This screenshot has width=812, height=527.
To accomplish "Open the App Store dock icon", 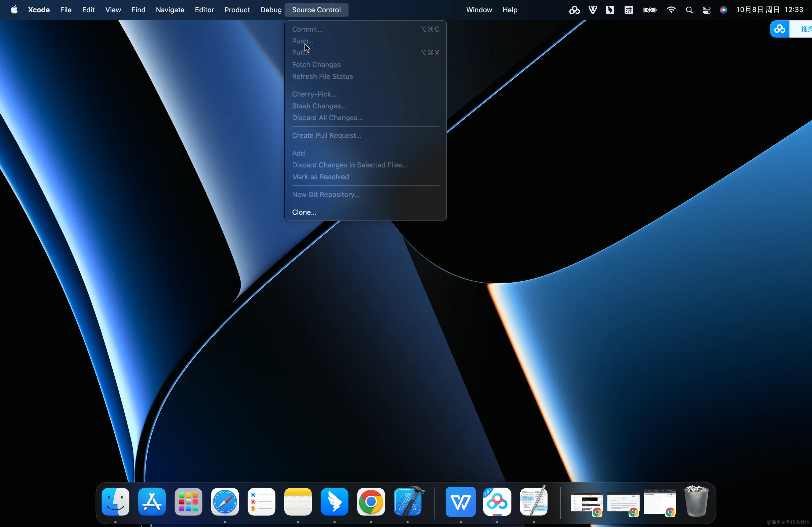I will point(152,502).
